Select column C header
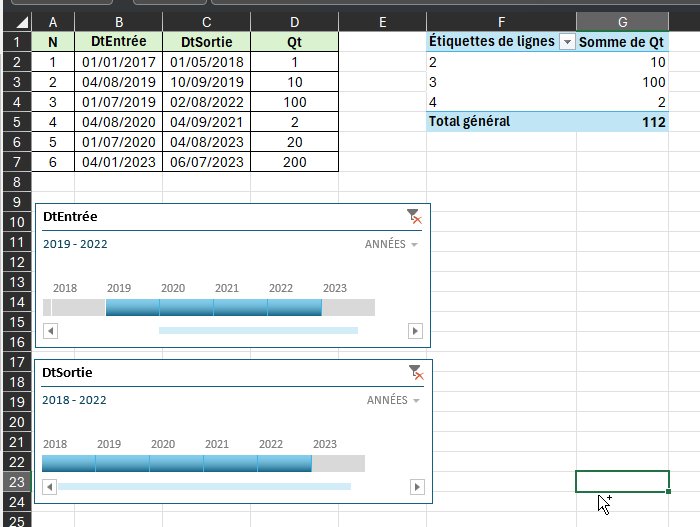Image resolution: width=700 pixels, height=527 pixels. point(207,22)
